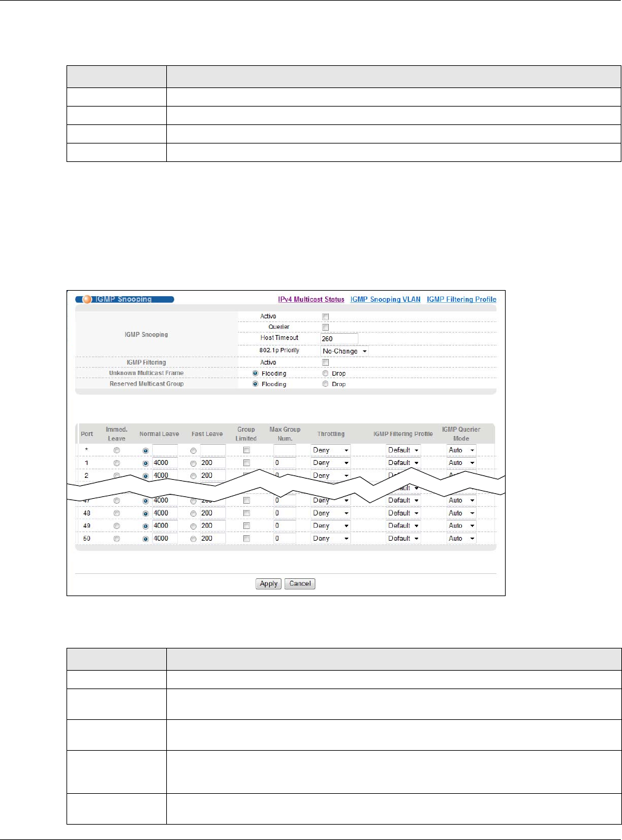Open Throttling Deny dropdown for port 48

tap(331, 513)
